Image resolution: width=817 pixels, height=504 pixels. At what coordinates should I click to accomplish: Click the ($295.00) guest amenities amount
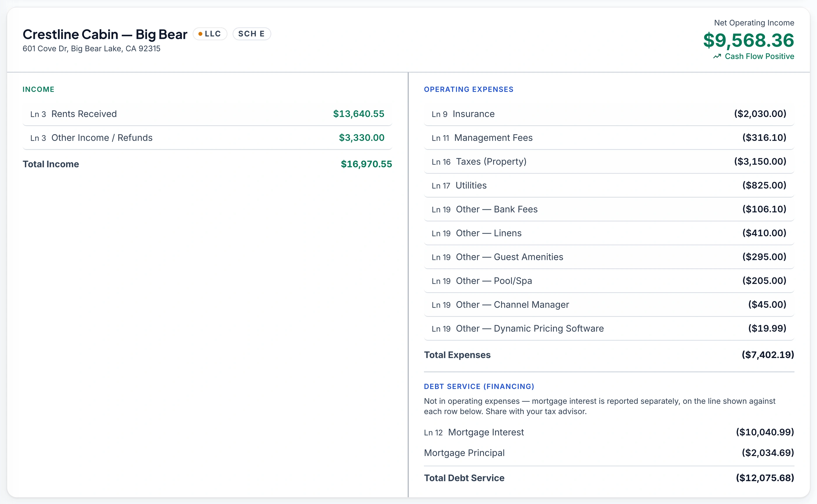click(764, 257)
